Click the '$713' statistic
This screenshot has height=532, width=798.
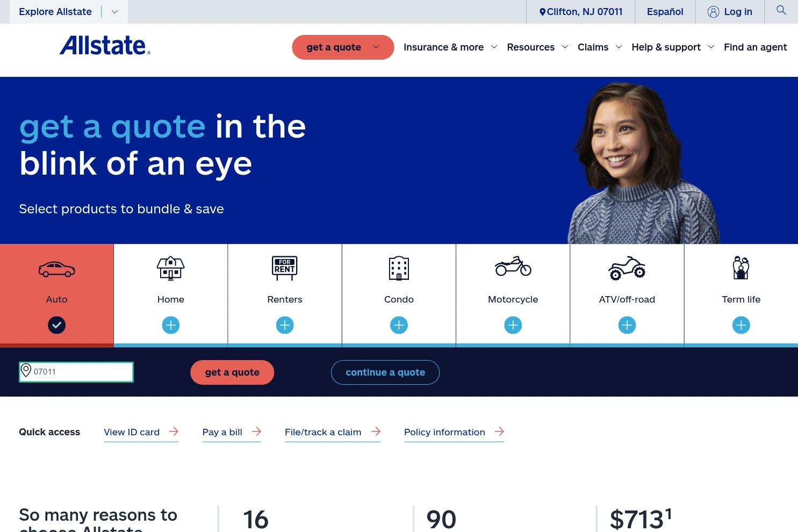click(641, 519)
